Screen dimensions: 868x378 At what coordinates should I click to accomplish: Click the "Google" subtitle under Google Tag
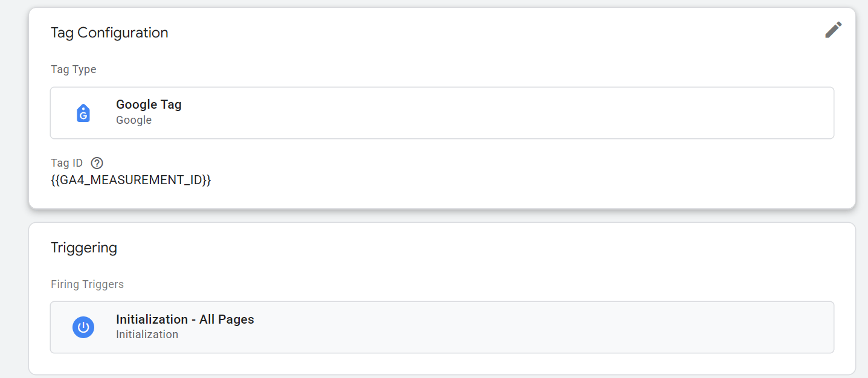pyautogui.click(x=133, y=120)
